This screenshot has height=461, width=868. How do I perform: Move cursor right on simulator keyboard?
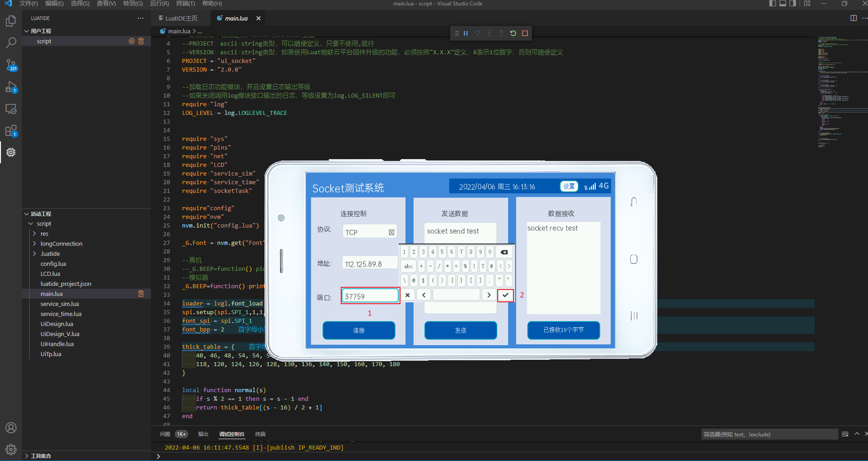(489, 295)
